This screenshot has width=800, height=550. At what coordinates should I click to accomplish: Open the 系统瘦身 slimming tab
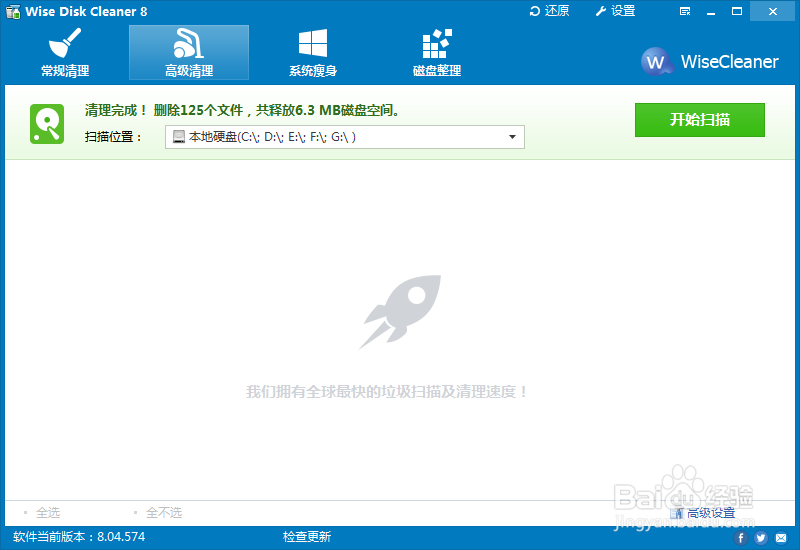313,53
